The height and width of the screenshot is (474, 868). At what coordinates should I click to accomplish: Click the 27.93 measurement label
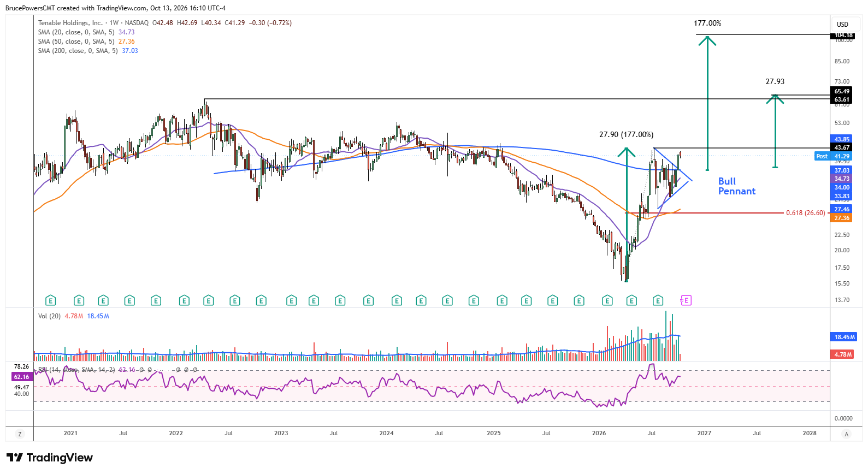(x=775, y=81)
